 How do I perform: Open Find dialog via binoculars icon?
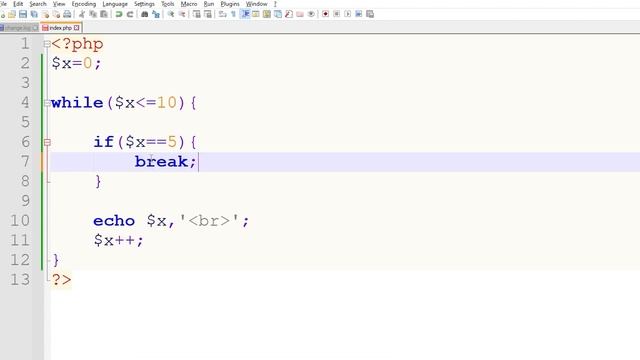(x=144, y=14)
